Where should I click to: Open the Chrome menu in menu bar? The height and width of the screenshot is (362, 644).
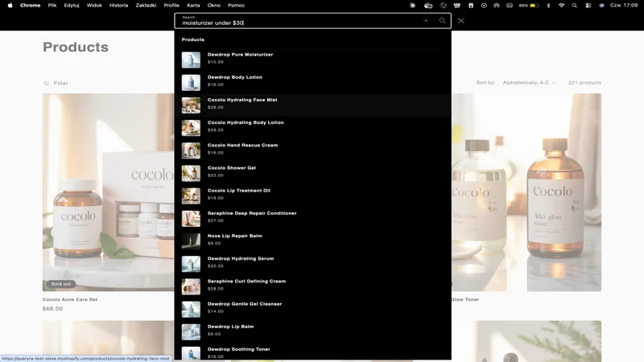[30, 6]
